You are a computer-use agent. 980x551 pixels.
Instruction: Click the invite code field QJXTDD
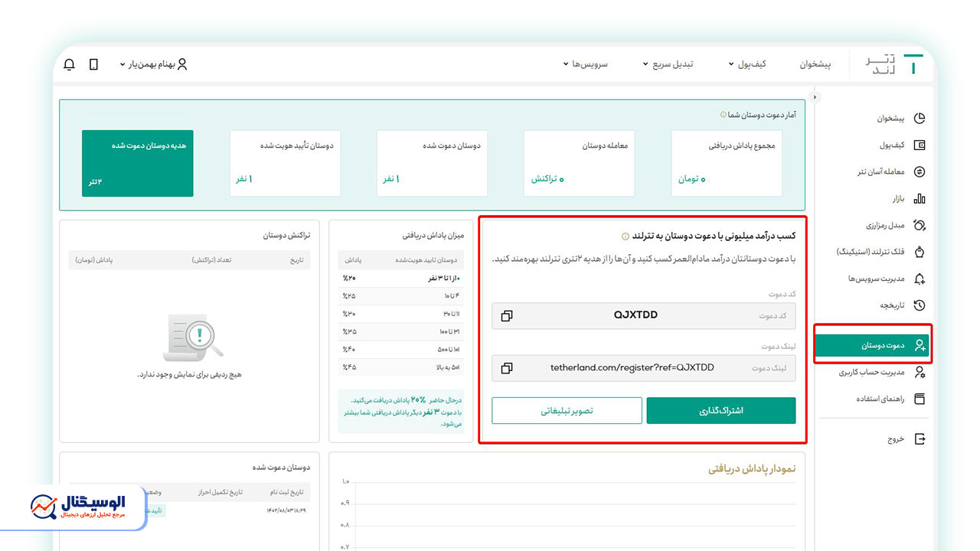point(644,315)
